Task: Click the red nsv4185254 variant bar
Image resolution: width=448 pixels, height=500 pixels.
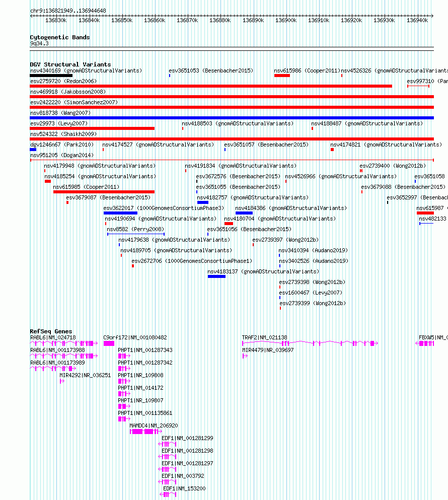Action: click(48, 181)
